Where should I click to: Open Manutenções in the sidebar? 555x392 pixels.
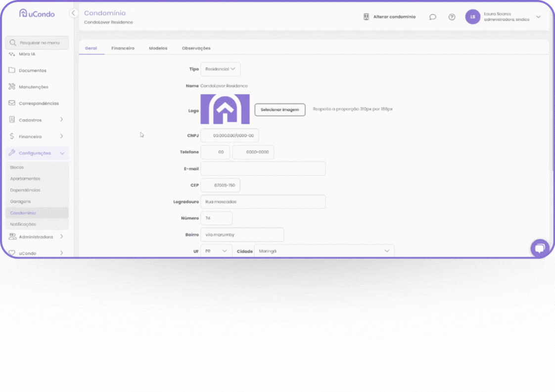(33, 87)
